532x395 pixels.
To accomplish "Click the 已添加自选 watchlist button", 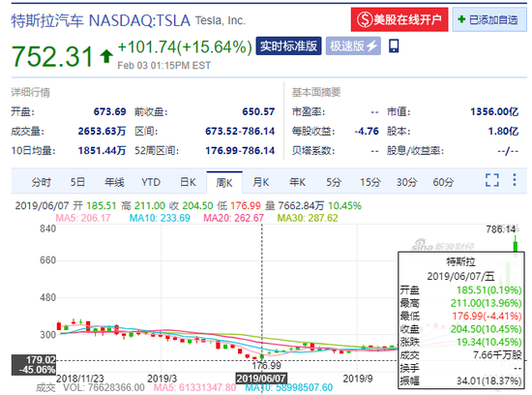I will point(489,19).
